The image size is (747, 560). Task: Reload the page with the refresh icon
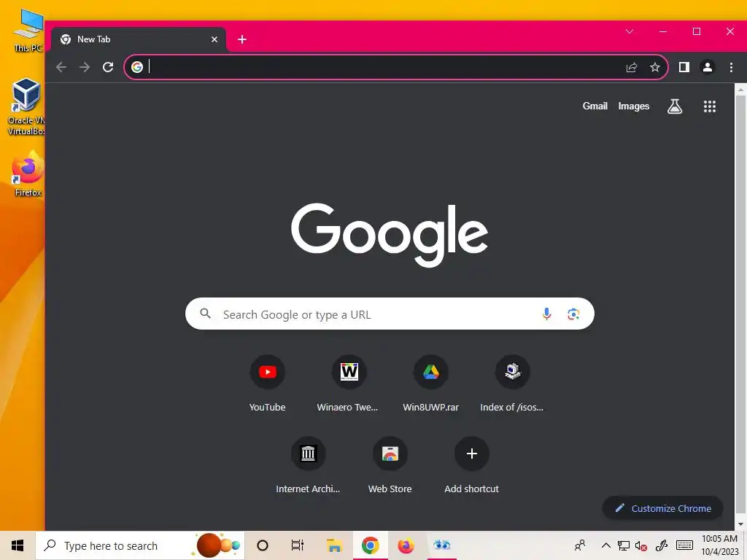[x=108, y=67]
